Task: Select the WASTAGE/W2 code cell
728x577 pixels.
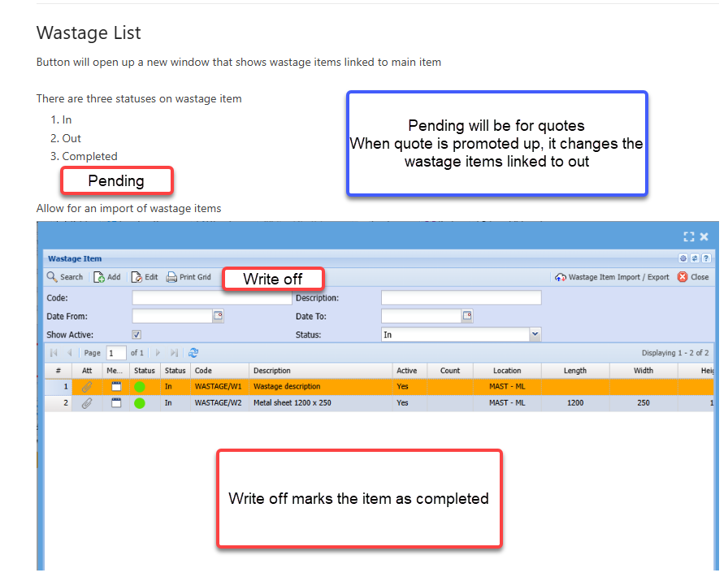Action: pos(219,403)
